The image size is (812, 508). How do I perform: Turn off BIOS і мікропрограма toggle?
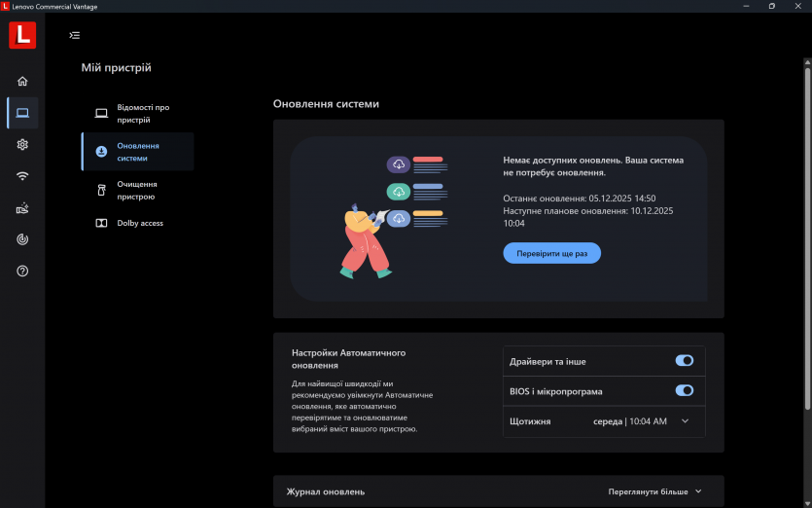click(x=685, y=390)
